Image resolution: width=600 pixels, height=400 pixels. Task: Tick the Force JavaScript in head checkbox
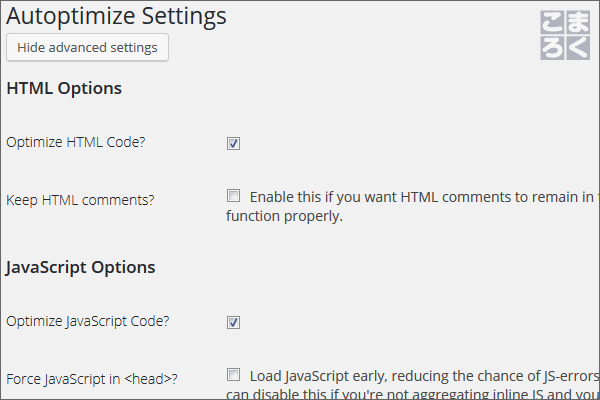233,374
